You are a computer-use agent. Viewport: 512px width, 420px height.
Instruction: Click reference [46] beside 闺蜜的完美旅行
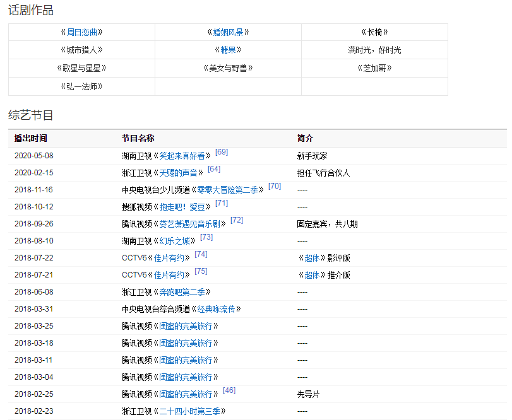coord(229,390)
